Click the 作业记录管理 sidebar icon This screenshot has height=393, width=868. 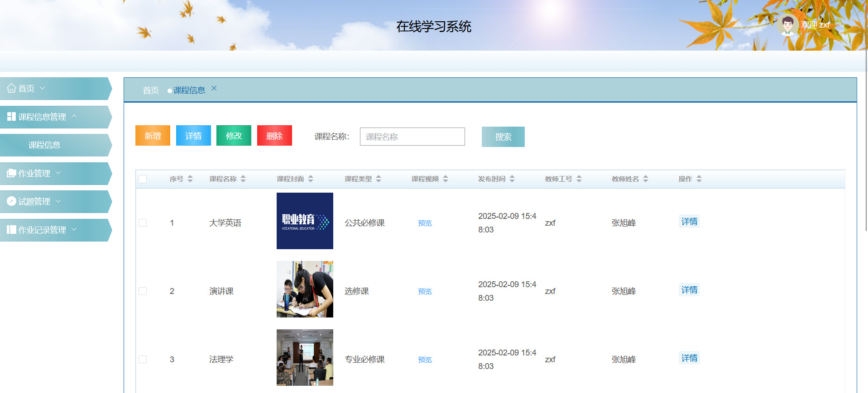(11, 230)
